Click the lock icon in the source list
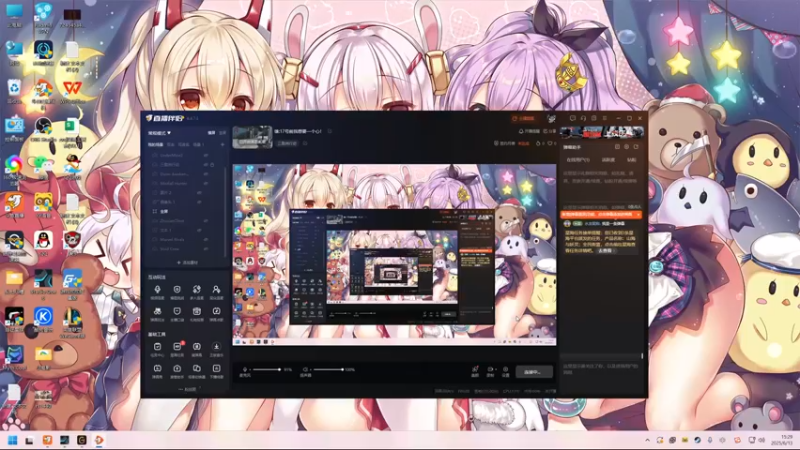This screenshot has width=800, height=450. [x=212, y=165]
